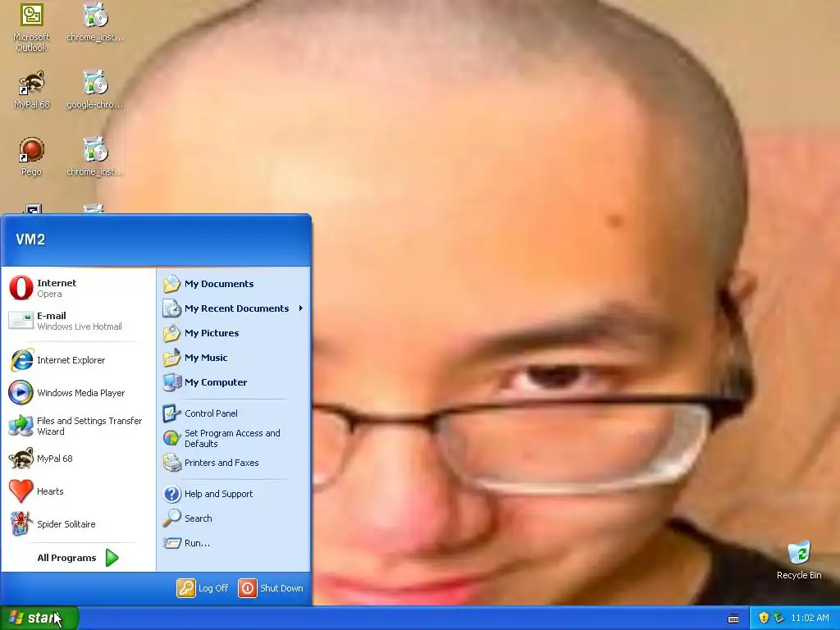The width and height of the screenshot is (840, 630).
Task: Select google-chro... desktop installer icon
Action: tap(95, 90)
